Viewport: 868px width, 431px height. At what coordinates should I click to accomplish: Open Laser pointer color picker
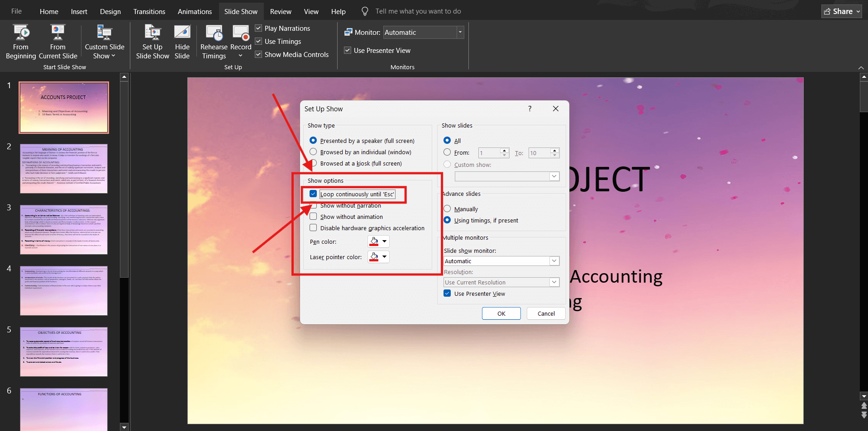click(x=378, y=257)
